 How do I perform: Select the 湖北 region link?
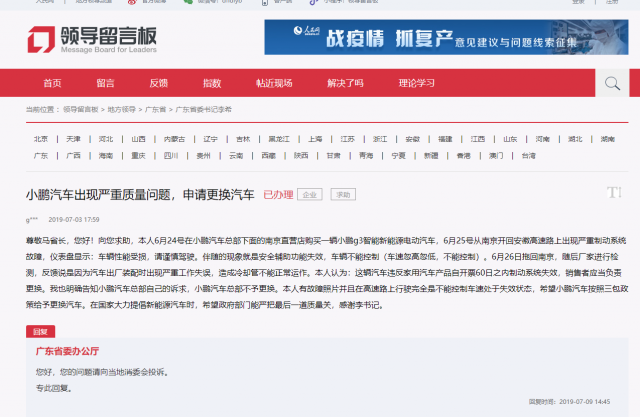575,139
